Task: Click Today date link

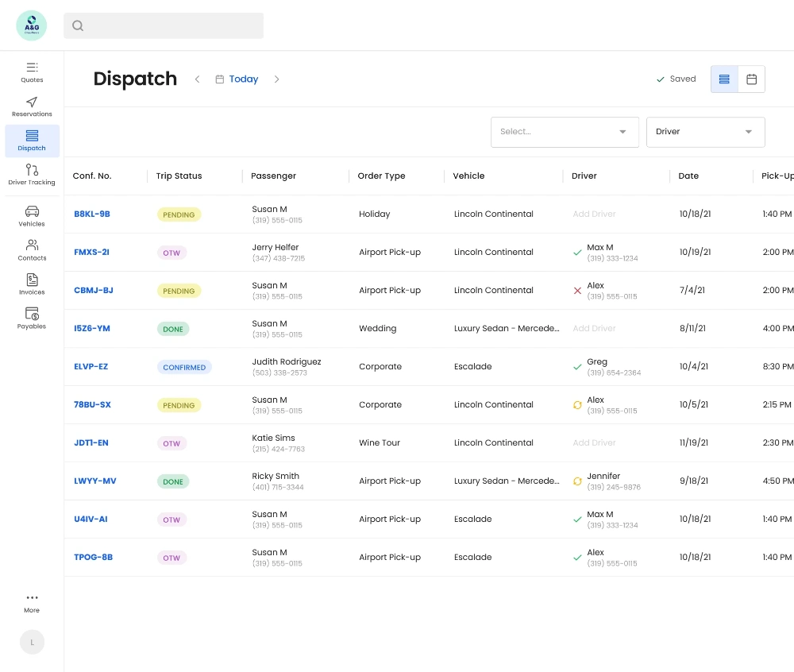Action: click(x=244, y=79)
